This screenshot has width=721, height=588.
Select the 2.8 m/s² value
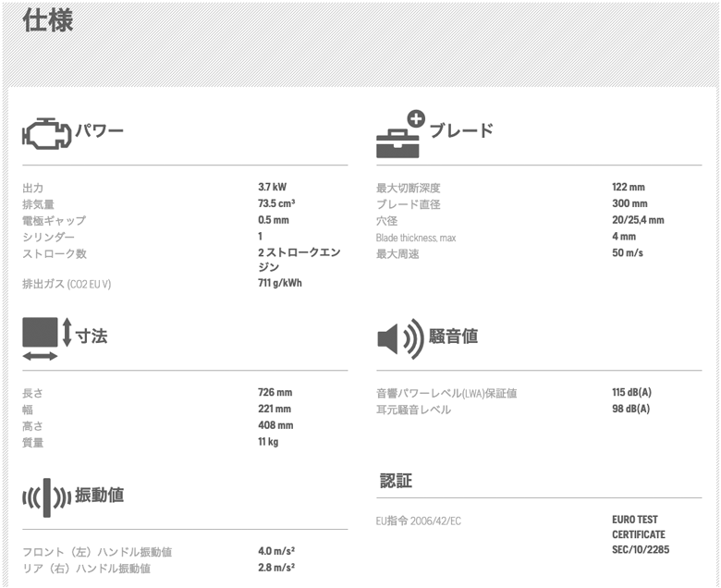tap(276, 568)
